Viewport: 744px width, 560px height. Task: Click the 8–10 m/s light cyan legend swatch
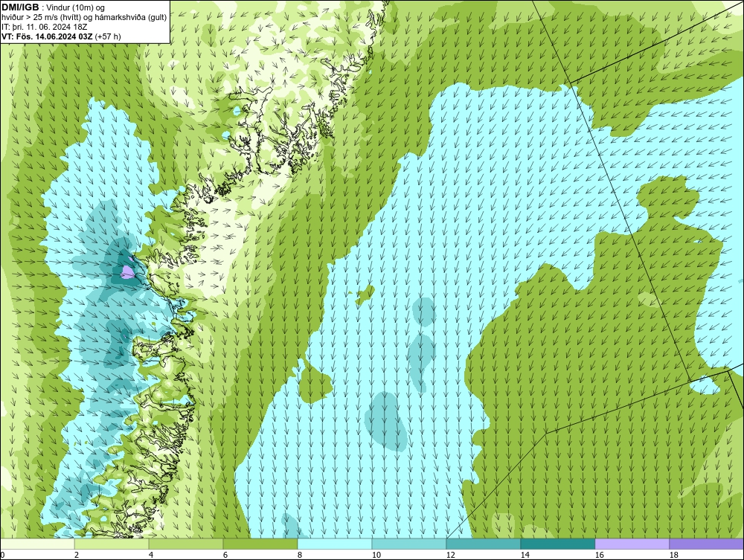(335, 544)
